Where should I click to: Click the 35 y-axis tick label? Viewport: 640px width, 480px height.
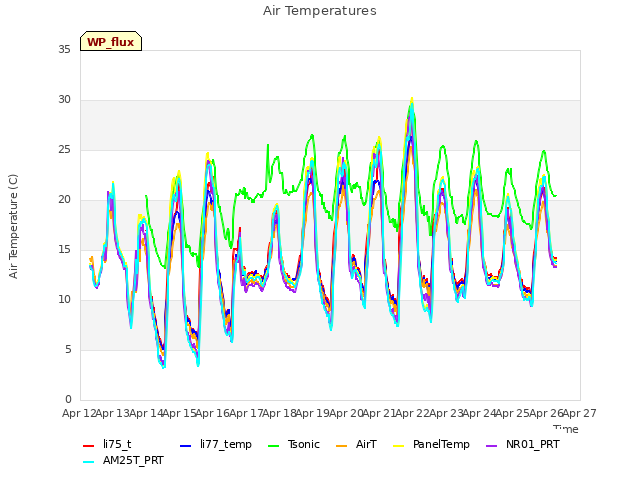(64, 49)
